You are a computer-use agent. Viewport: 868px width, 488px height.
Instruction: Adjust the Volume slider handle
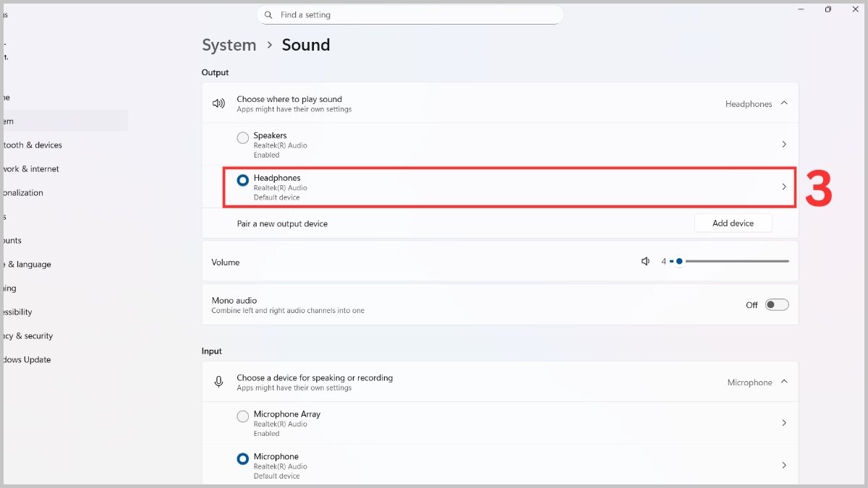679,261
